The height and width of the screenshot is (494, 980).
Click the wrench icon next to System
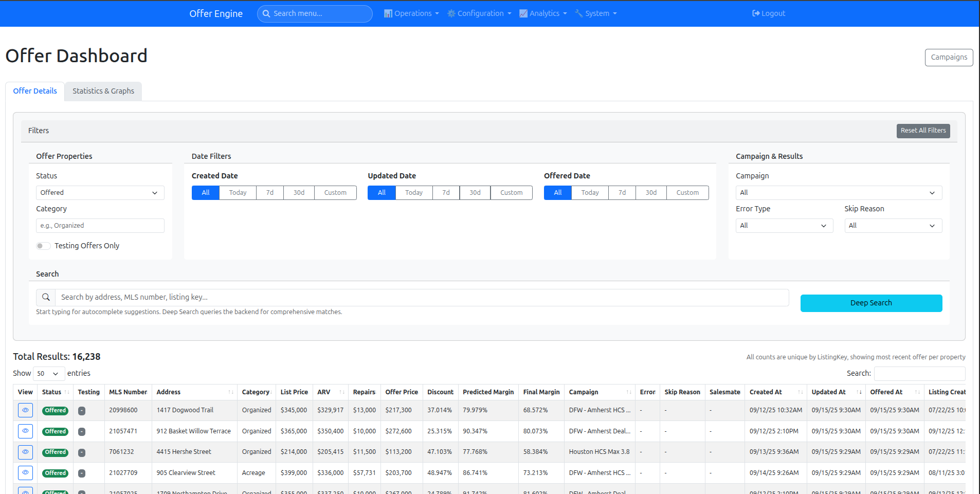pos(578,13)
